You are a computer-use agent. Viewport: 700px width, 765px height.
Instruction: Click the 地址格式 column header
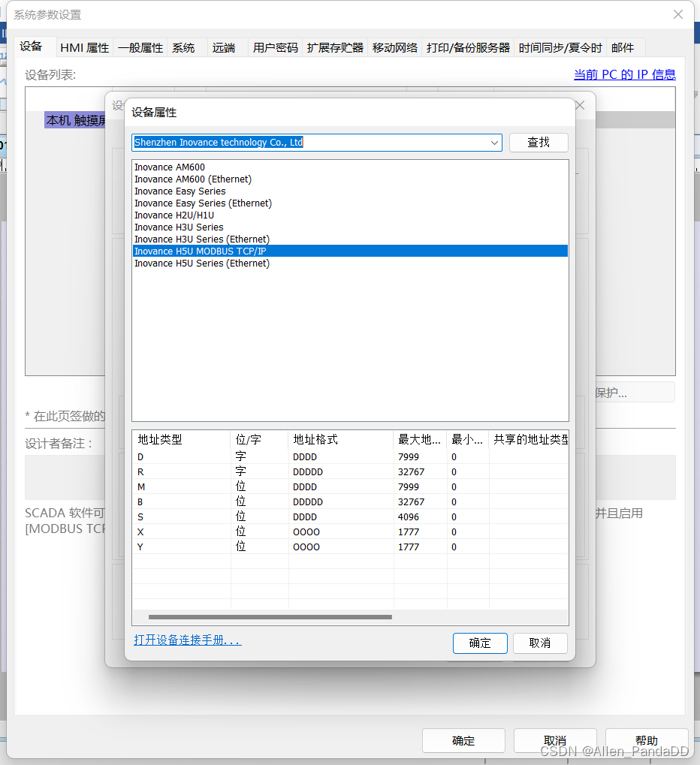pos(341,440)
